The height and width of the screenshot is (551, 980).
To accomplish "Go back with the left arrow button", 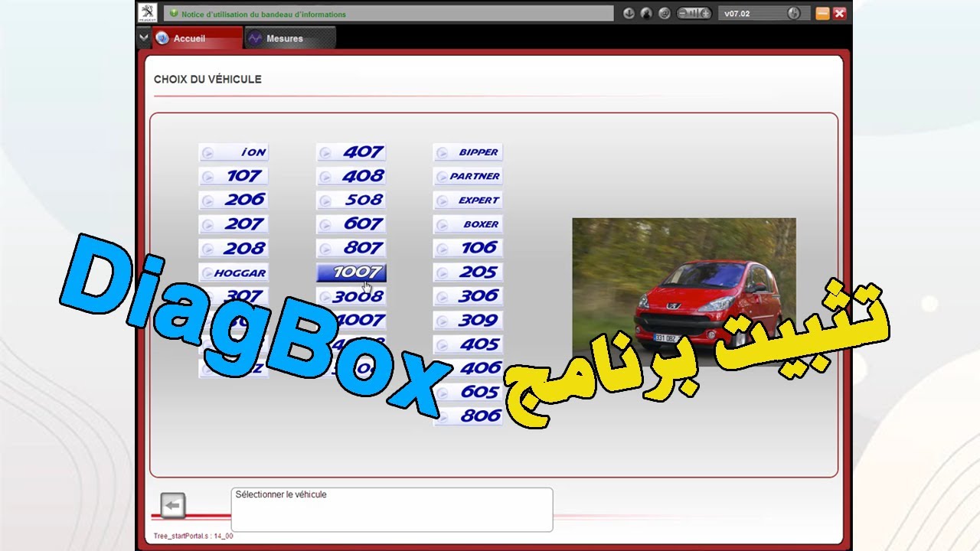I will pos(173,506).
